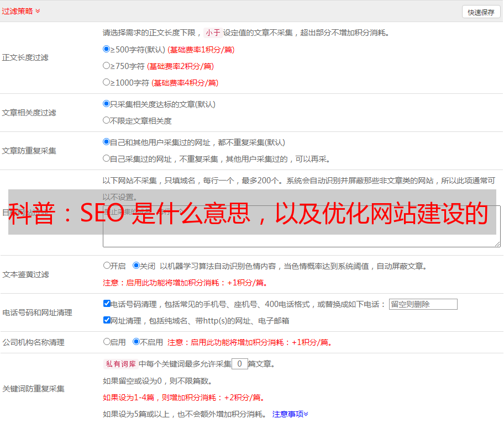Click the replacement phone number field
Screen dimensions: 504x424
click(423, 304)
